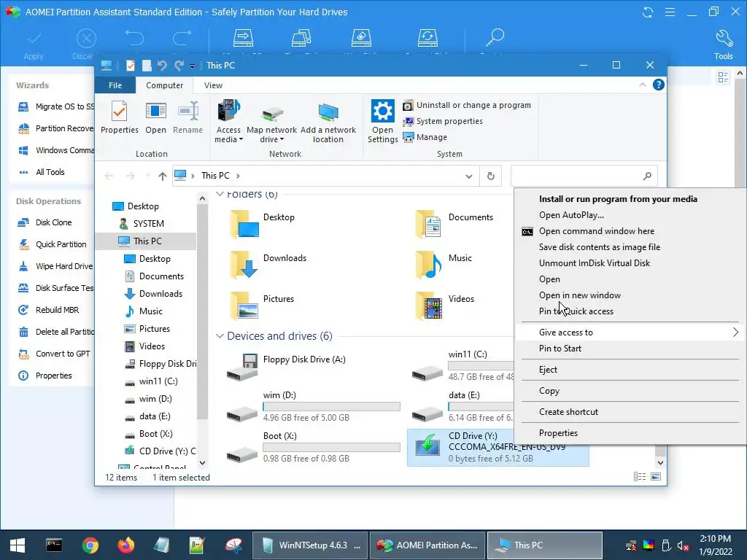Select the Boot (X:) drive

click(x=313, y=449)
